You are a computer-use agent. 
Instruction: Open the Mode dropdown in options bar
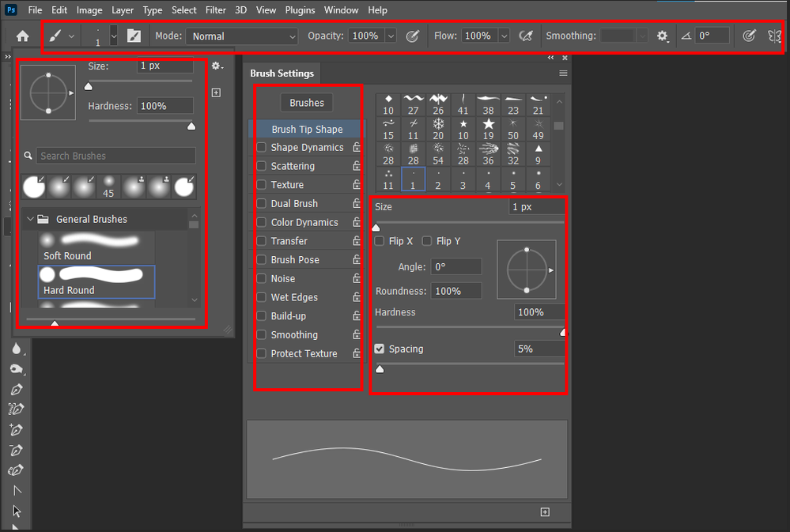(241, 36)
